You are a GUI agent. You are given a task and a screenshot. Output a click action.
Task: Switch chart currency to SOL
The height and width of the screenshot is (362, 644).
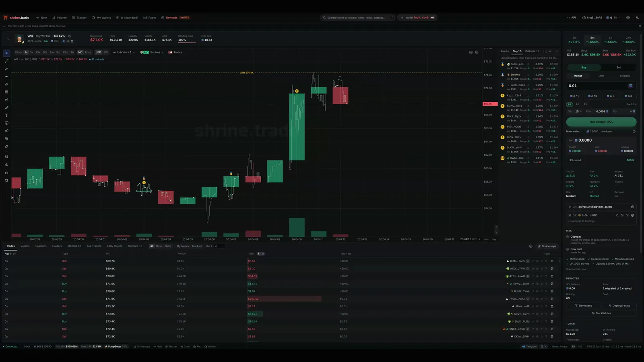point(106,52)
